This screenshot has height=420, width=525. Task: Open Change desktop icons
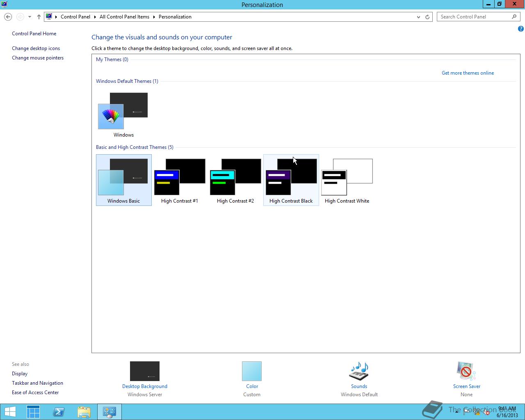coord(36,48)
